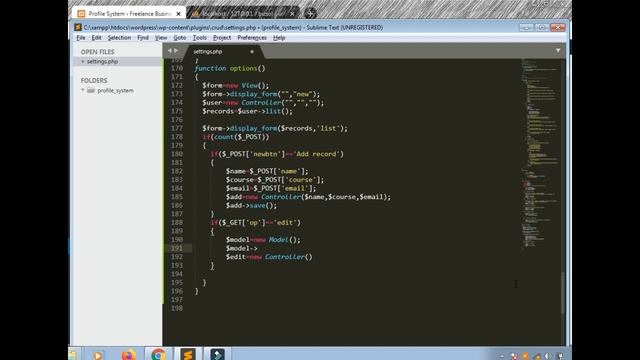Open the Preferences menu

coord(252,38)
